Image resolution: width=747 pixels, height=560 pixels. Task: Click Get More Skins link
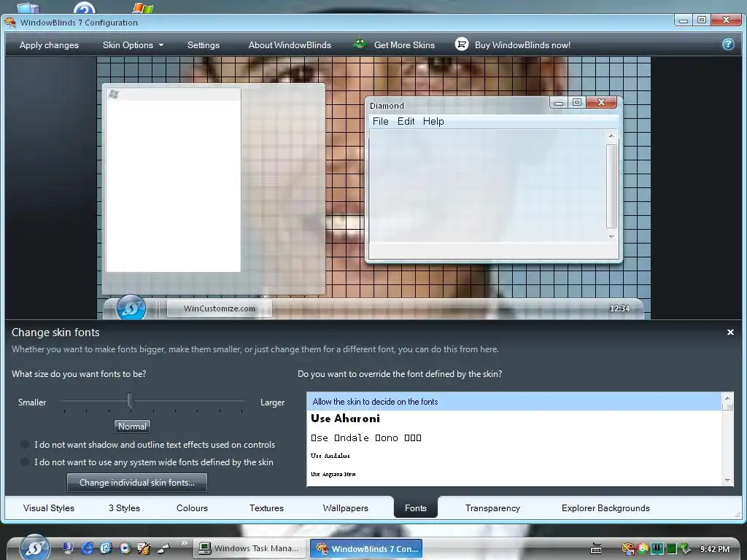404,44
